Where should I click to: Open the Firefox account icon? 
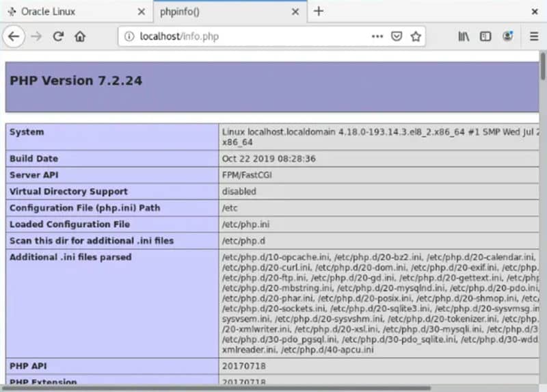(x=508, y=36)
